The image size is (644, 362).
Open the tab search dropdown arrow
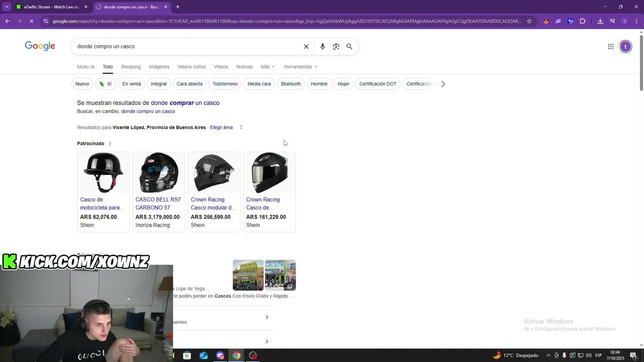[7, 7]
